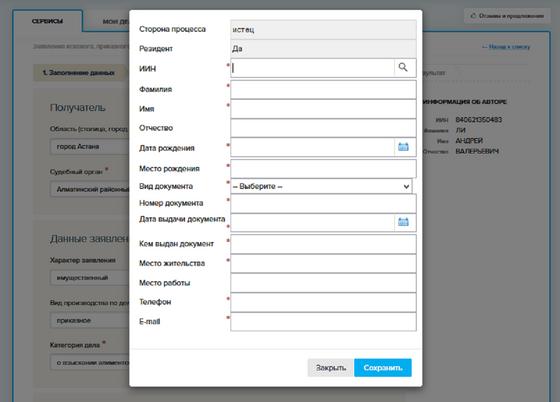
Task: Click the Место жительства input
Action: [x=323, y=263]
